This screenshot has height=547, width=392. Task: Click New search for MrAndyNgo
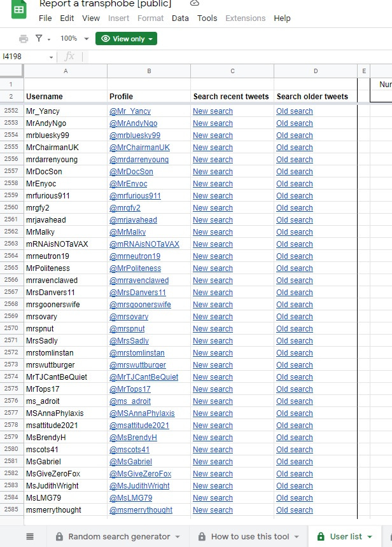213,123
